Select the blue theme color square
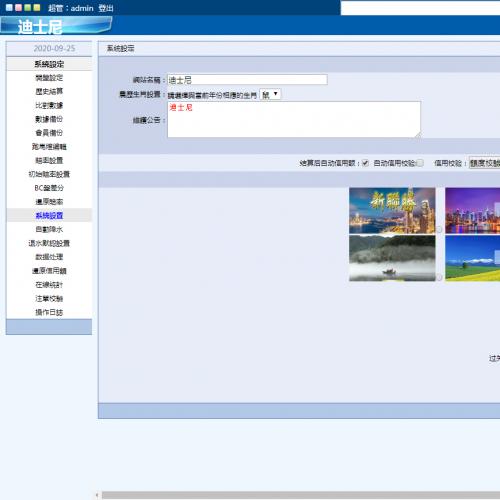This screenshot has width=500, height=500. pyautogui.click(x=9, y=7)
